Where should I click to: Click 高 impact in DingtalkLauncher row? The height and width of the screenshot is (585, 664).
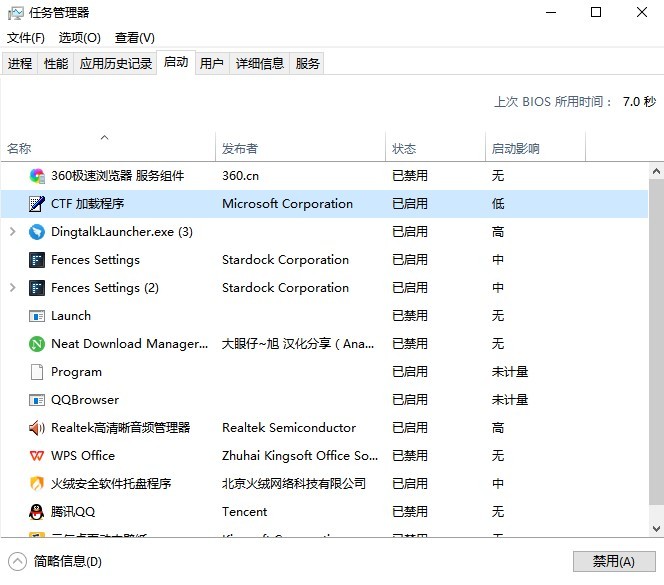[x=498, y=232]
